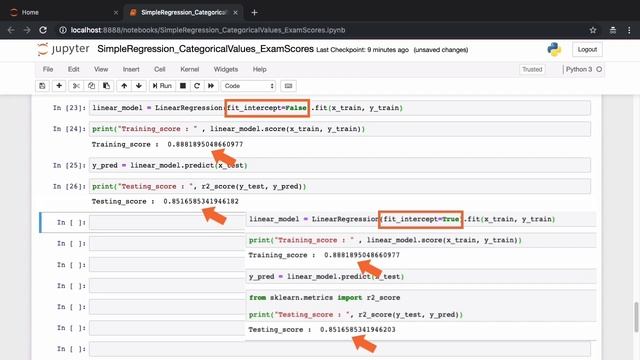Open the Edit menu
The width and height of the screenshot is (640, 360).
(73, 69)
